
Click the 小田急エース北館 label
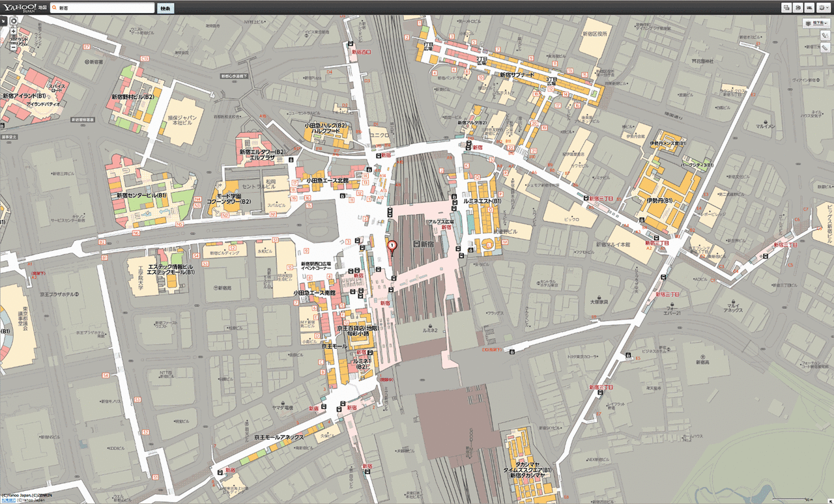point(328,180)
